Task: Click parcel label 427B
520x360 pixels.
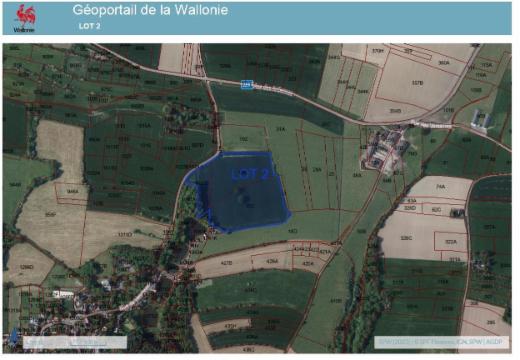Action: pos(226,263)
